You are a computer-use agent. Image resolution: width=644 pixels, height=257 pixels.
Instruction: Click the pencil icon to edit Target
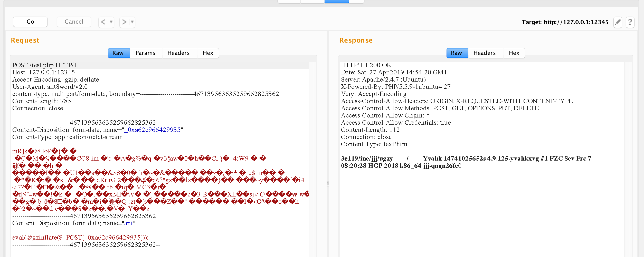click(x=618, y=22)
